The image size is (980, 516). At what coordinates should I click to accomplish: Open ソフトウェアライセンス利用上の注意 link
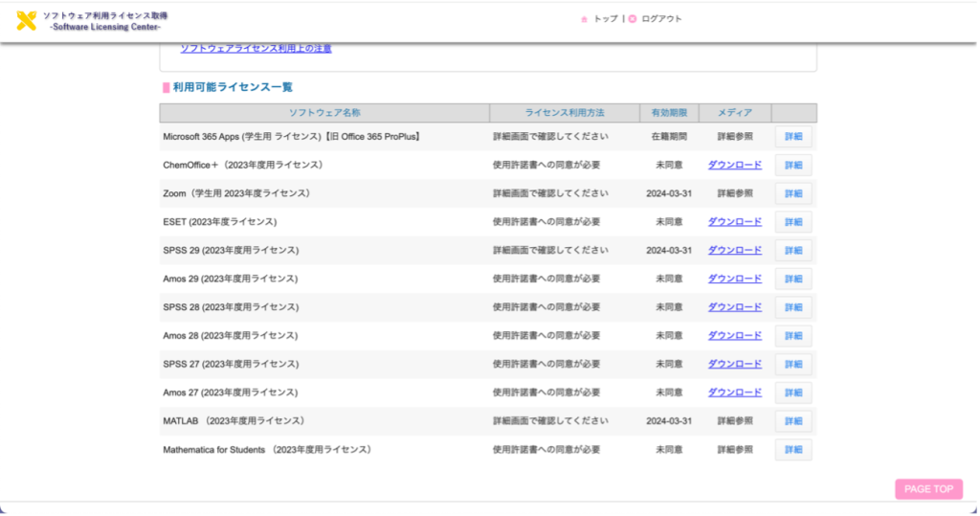[x=256, y=48]
